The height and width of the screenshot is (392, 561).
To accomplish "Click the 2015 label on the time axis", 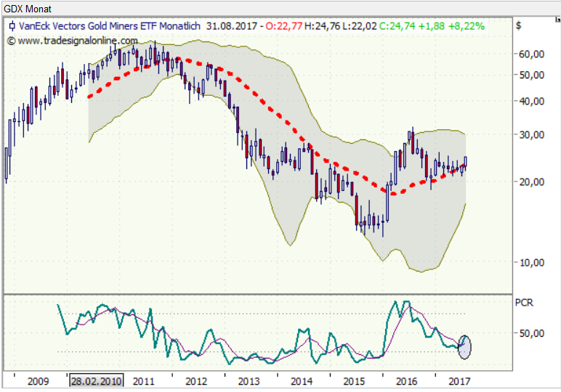I will pos(354,381).
